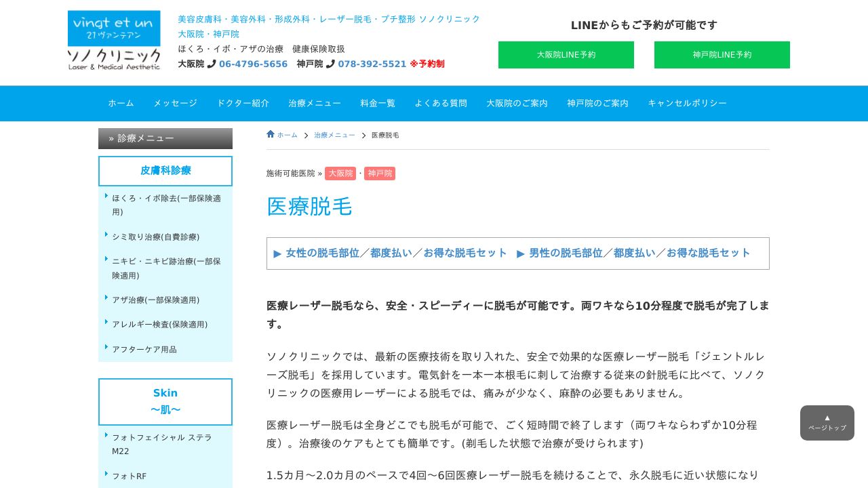Click the phone icon next to 神戸院 number

330,64
